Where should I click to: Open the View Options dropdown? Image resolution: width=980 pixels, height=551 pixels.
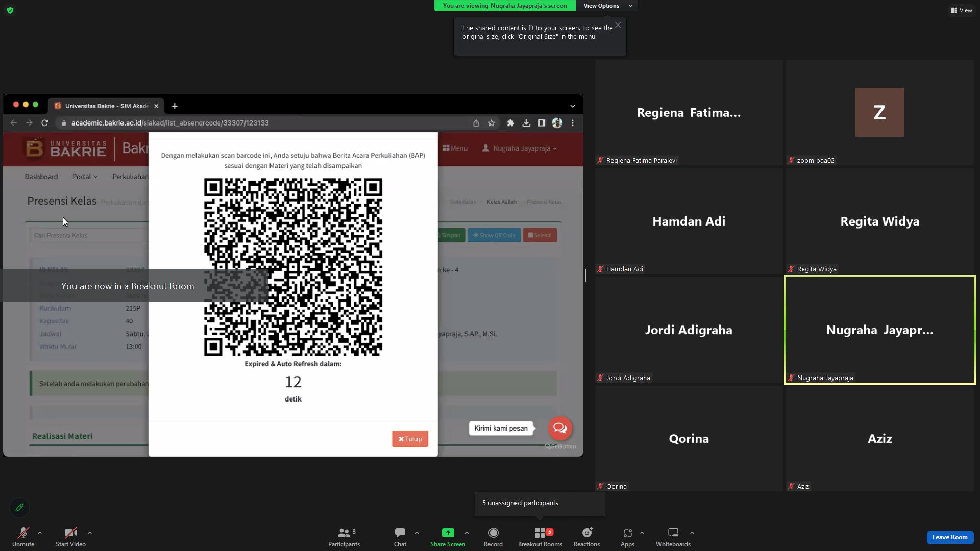click(607, 6)
